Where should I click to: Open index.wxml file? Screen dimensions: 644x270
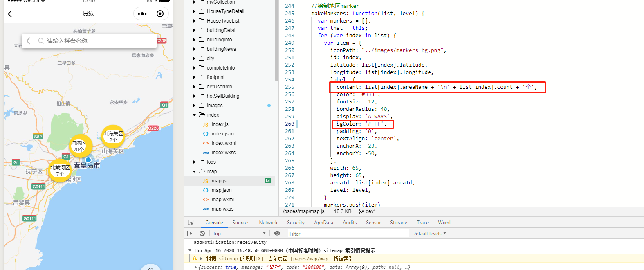(224, 143)
